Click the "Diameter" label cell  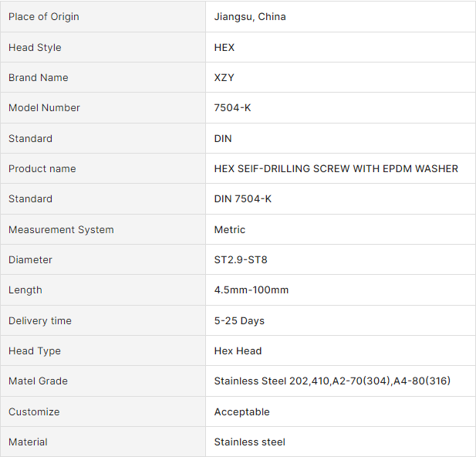30,260
